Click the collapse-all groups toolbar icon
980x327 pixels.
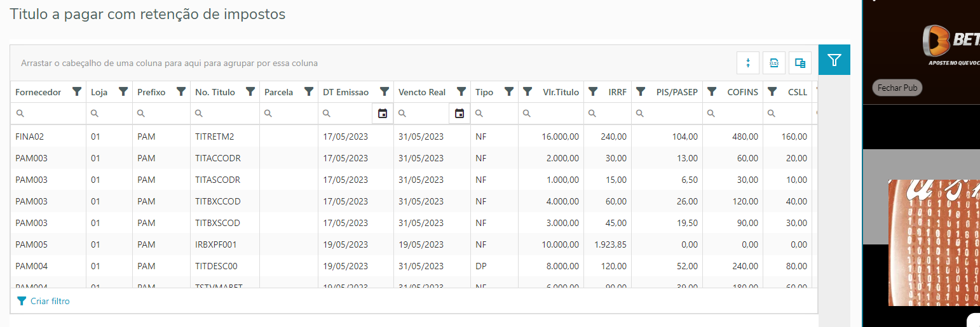point(748,63)
